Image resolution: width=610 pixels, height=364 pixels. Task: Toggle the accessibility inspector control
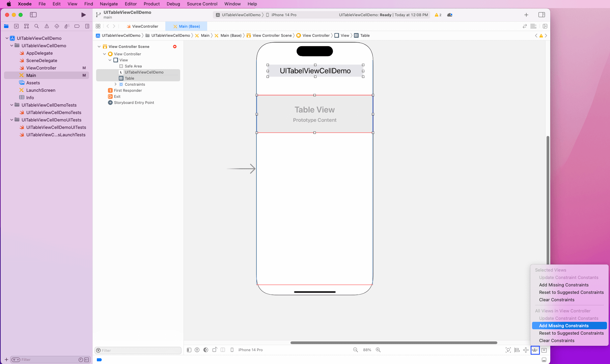[x=197, y=350]
